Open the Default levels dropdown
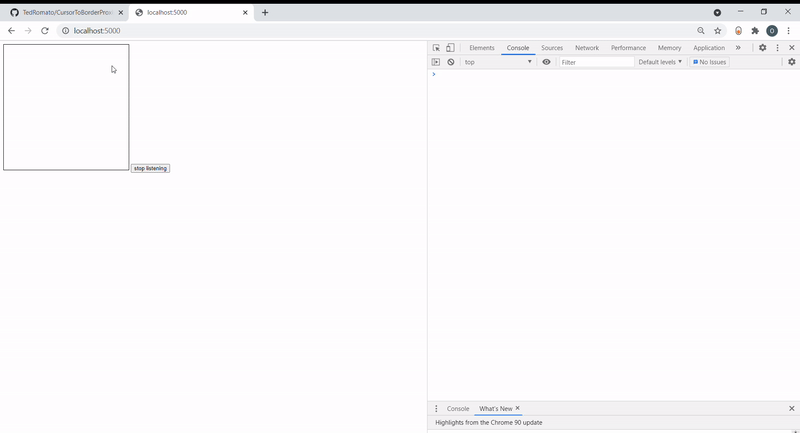The width and height of the screenshot is (800, 433). point(660,62)
